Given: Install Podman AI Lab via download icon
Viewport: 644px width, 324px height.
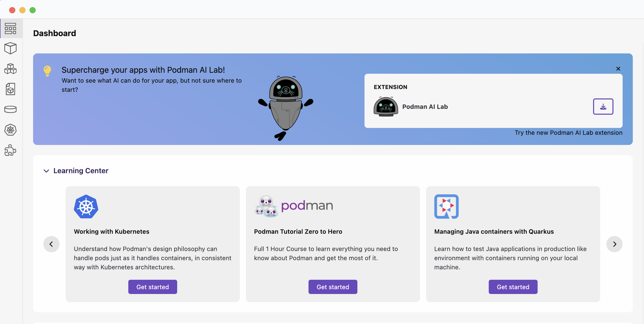Looking at the screenshot, I should tap(603, 107).
